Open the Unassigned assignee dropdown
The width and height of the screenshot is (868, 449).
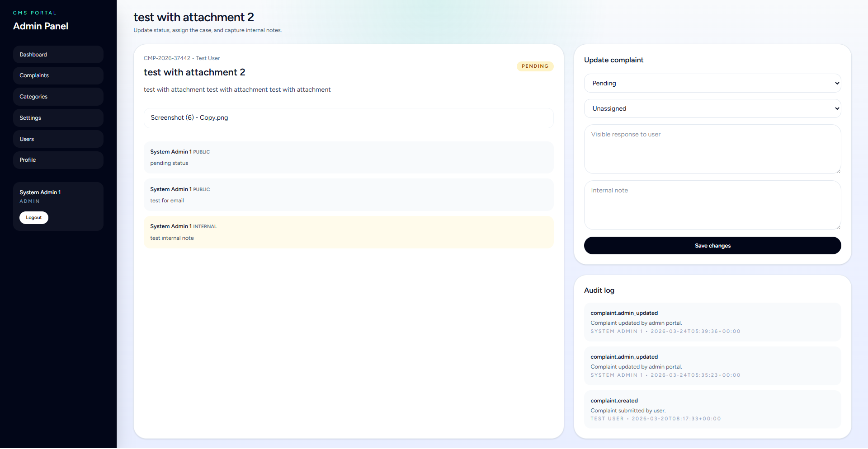(x=712, y=108)
